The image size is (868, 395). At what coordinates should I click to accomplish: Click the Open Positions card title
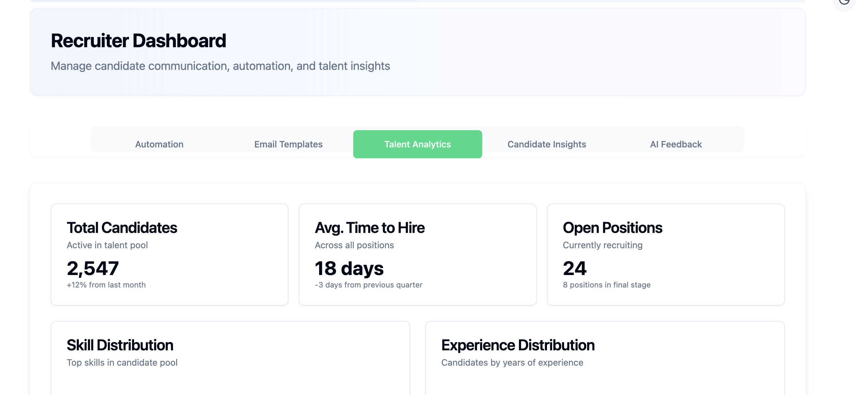612,228
